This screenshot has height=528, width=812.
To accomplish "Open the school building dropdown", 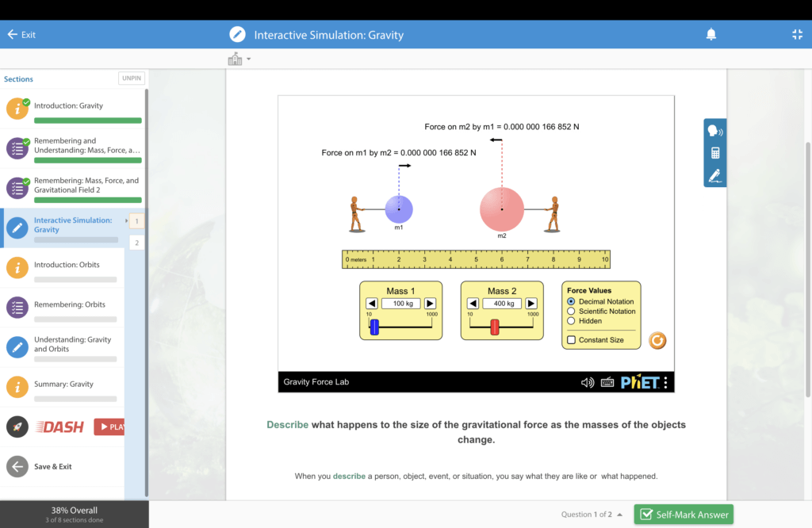I will pos(237,58).
